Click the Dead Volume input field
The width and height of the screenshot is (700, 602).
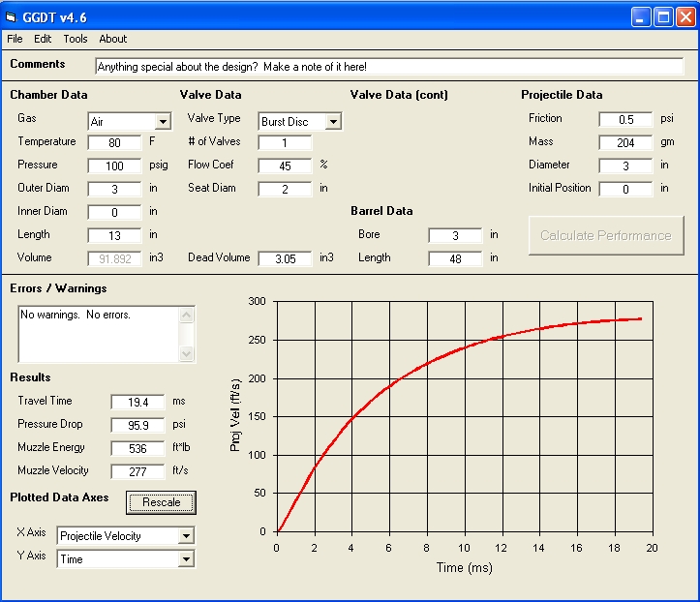point(285,258)
